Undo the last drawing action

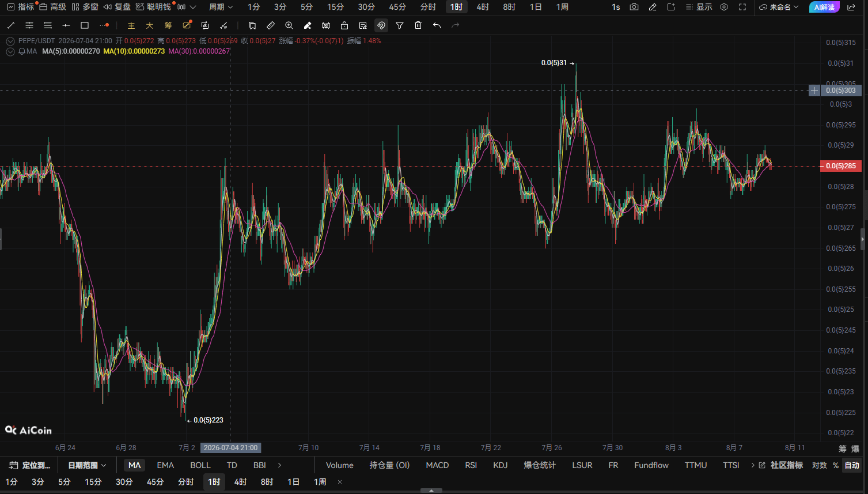point(437,25)
